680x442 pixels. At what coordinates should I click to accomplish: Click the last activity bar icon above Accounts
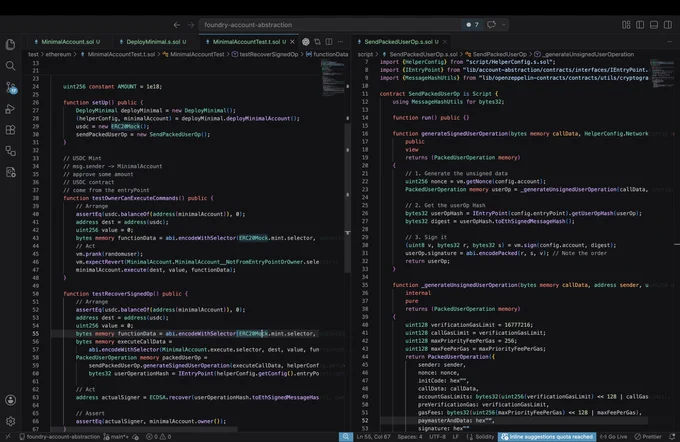[10, 172]
